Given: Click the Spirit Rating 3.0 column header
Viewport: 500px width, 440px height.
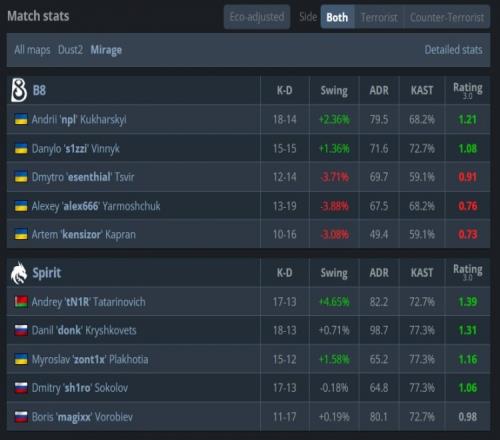Looking at the screenshot, I should click(x=467, y=272).
